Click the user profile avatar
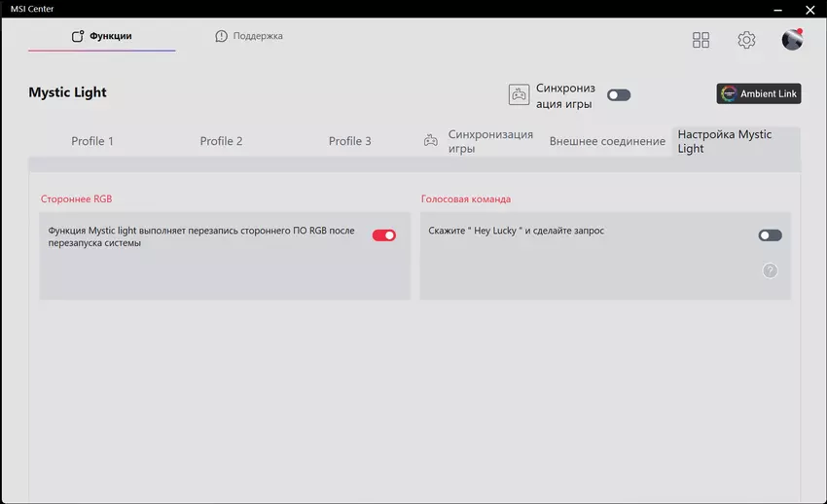 [792, 40]
